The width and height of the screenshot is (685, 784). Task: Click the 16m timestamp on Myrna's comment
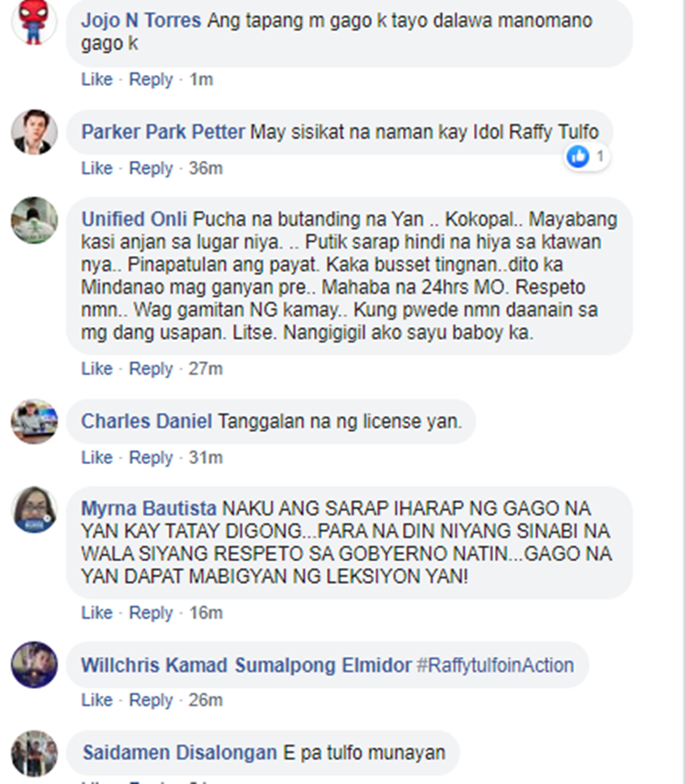[x=205, y=612]
